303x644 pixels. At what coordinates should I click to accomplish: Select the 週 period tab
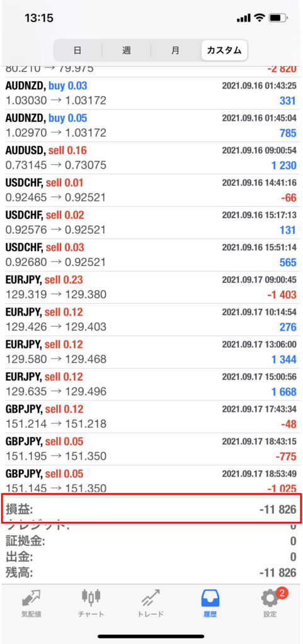click(x=126, y=50)
